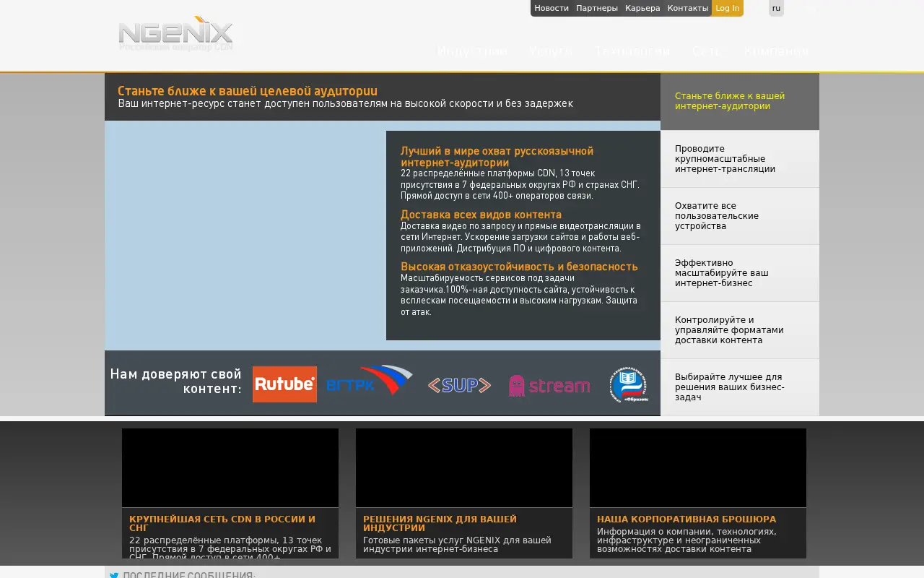Click heading 'Станьте ближе к вашей целевой аудитории'
924x578 pixels.
tap(248, 91)
